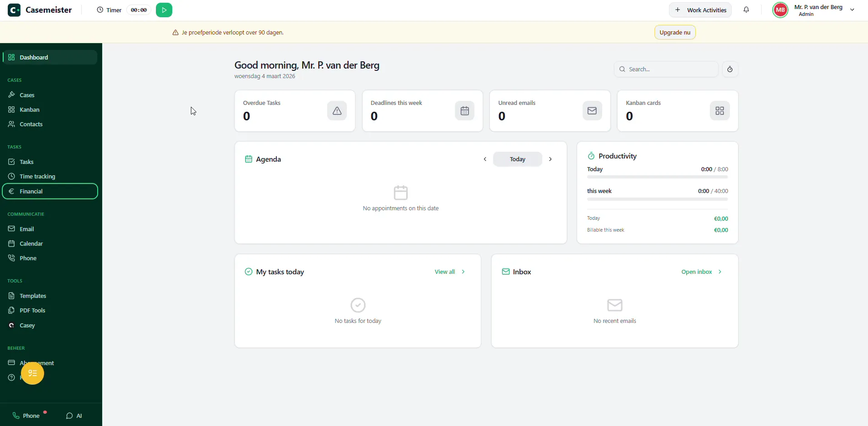The height and width of the screenshot is (426, 868).
Task: Open the AI chat in the bottom bar
Action: click(74, 416)
